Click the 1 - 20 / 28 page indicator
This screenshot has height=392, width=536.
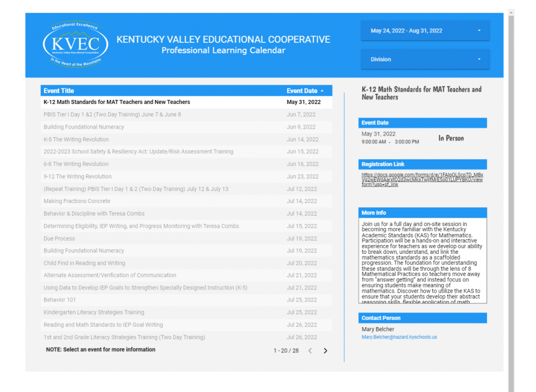[286, 351]
